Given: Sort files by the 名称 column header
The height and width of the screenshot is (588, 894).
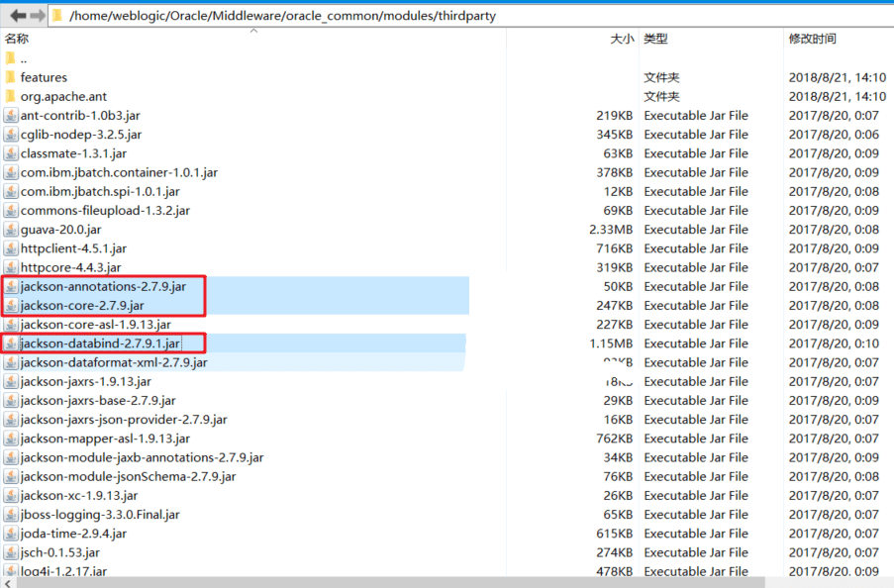Looking at the screenshot, I should pos(17,39).
